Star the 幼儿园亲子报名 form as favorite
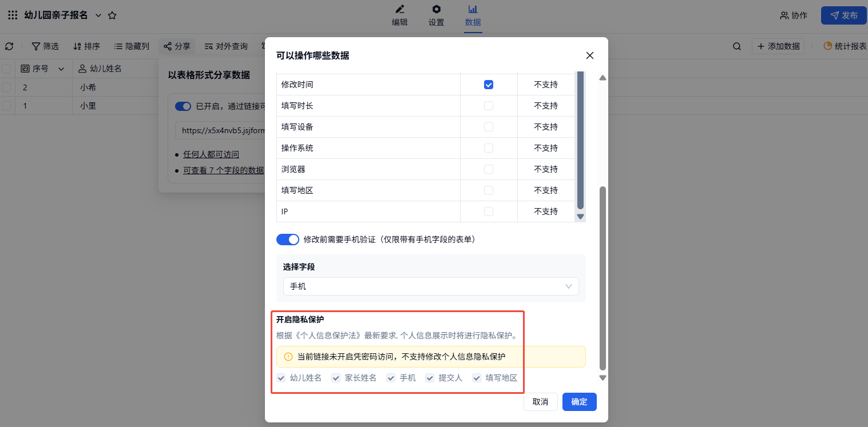868x427 pixels. point(112,15)
